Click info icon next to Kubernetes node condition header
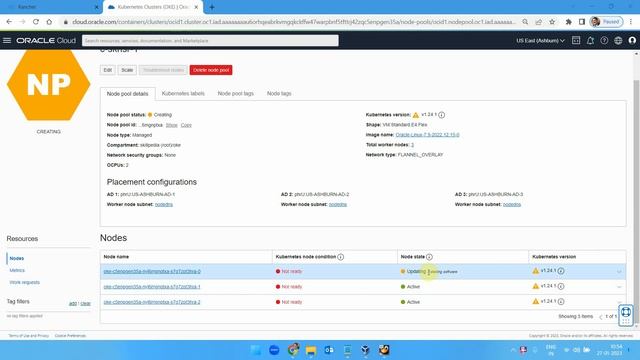This screenshot has height=360, width=640. (x=341, y=257)
